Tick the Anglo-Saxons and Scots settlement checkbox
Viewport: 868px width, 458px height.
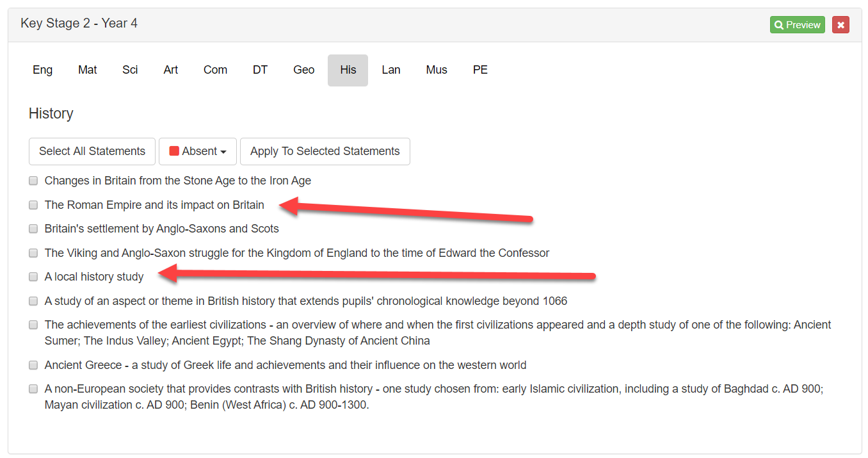click(33, 229)
